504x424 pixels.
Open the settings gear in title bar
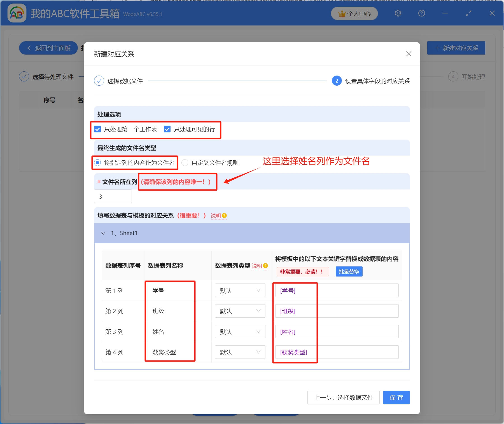(398, 13)
